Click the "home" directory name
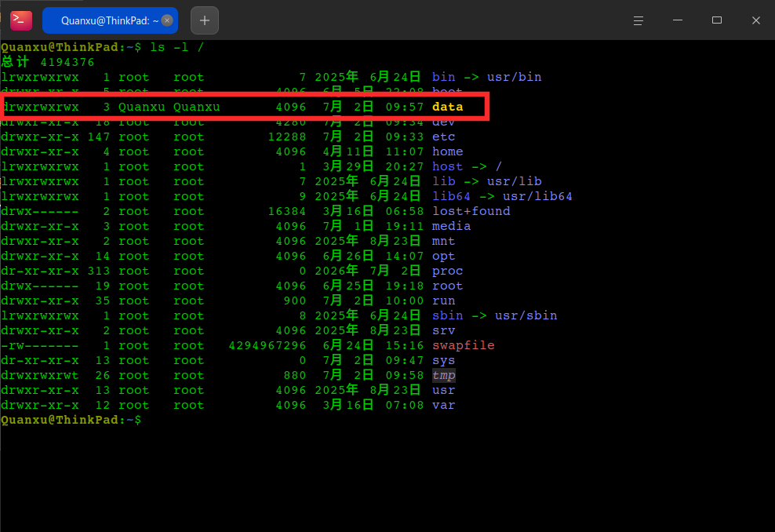This screenshot has width=775, height=532. 448,151
